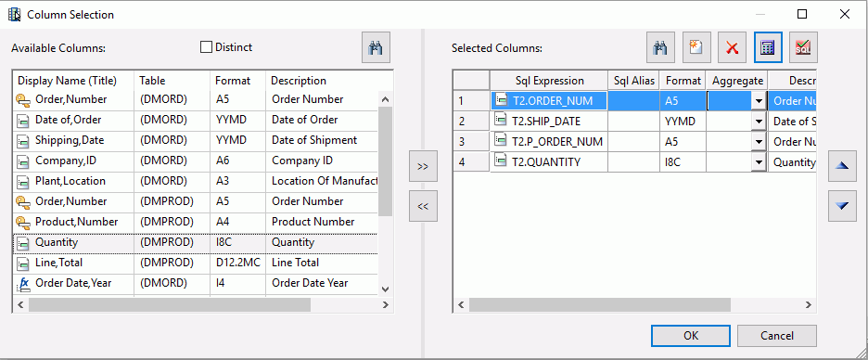This screenshot has width=868, height=360.
Task: Click the calculator computed column icon
Action: (x=768, y=47)
